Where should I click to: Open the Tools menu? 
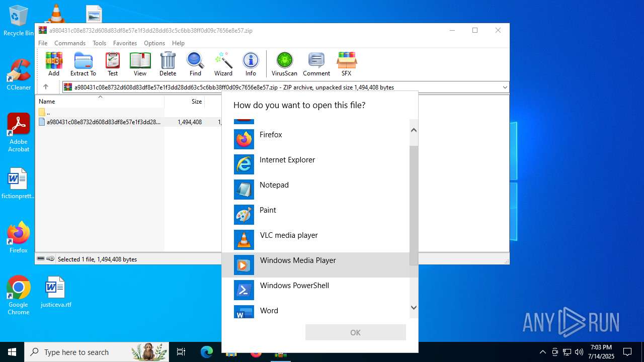click(x=99, y=43)
